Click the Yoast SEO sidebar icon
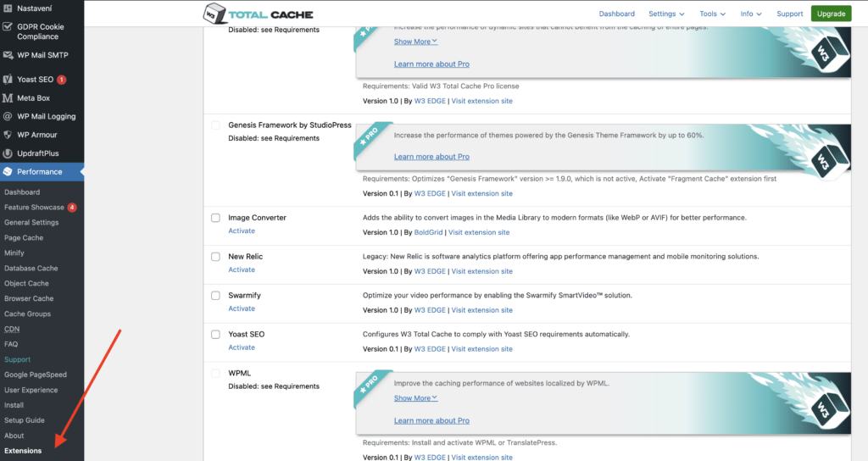This screenshot has height=461, width=868. [8, 80]
